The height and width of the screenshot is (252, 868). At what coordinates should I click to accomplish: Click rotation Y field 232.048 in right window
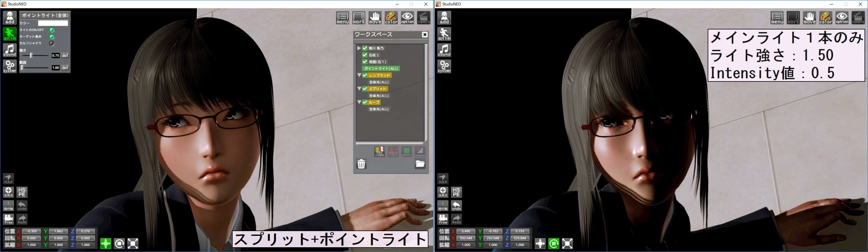click(x=493, y=238)
